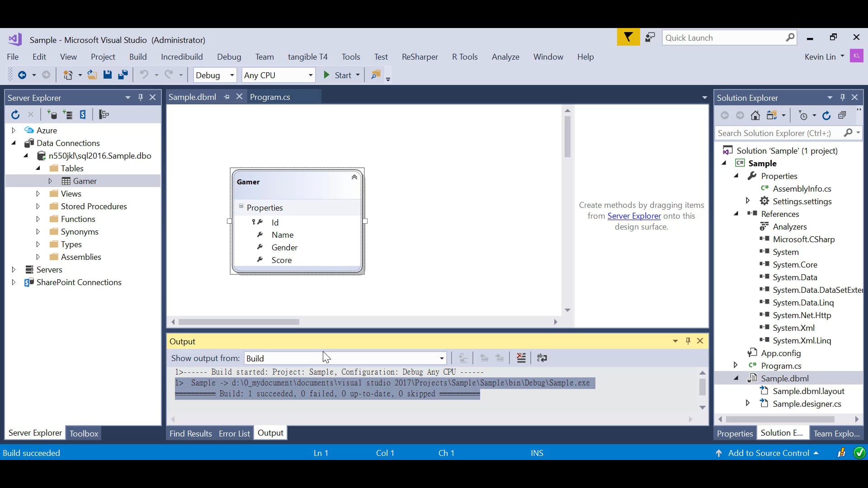Collapse the Gamer Properties section in the designer
868x488 pixels.
point(242,207)
